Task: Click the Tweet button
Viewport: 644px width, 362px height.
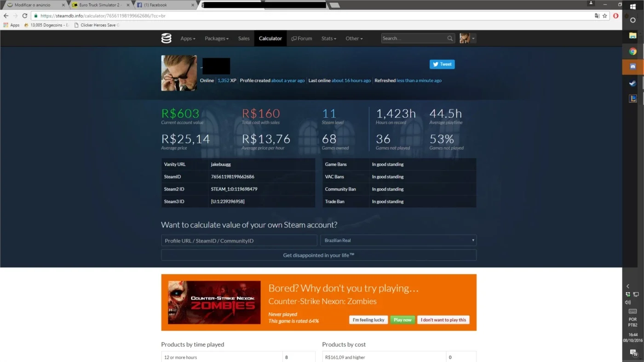Action: (x=442, y=64)
